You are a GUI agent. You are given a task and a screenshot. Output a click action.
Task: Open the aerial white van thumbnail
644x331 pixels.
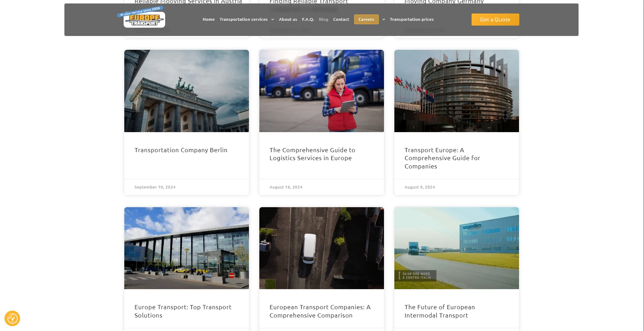[x=322, y=248]
